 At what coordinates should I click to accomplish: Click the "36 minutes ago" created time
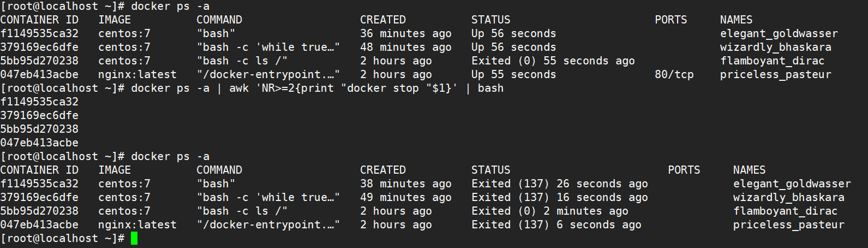405,34
